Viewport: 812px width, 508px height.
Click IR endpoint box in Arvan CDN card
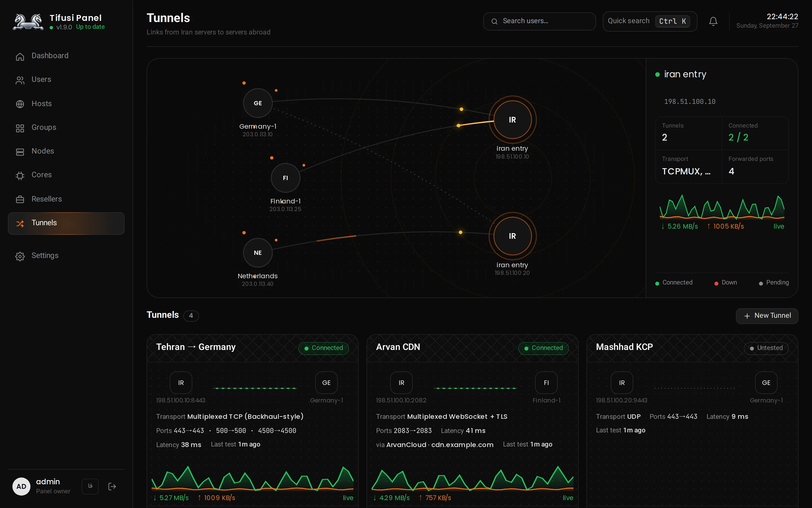[401, 383]
